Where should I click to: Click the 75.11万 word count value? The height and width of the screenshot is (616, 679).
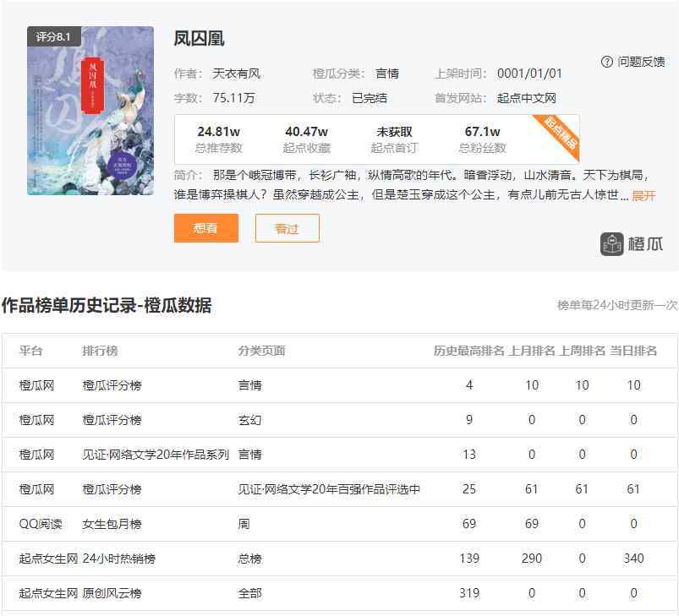pyautogui.click(x=233, y=98)
